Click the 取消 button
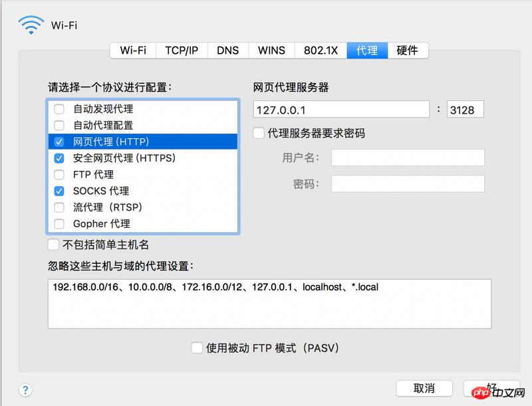Image resolution: width=532 pixels, height=406 pixels. pyautogui.click(x=424, y=388)
